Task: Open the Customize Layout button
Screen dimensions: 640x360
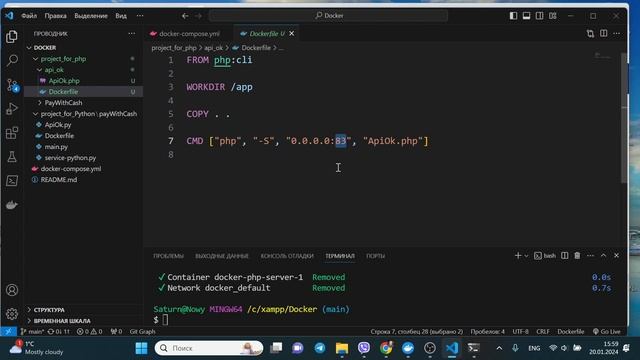Action: pyautogui.click(x=553, y=16)
